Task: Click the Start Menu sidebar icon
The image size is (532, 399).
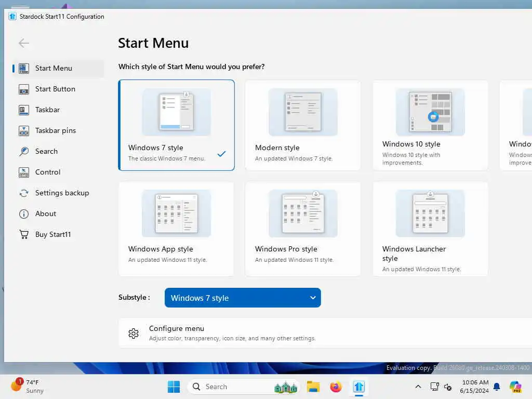Action: 24,69
